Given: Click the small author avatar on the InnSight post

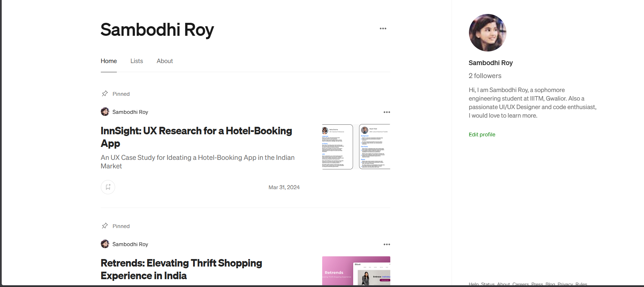Looking at the screenshot, I should click(x=105, y=112).
